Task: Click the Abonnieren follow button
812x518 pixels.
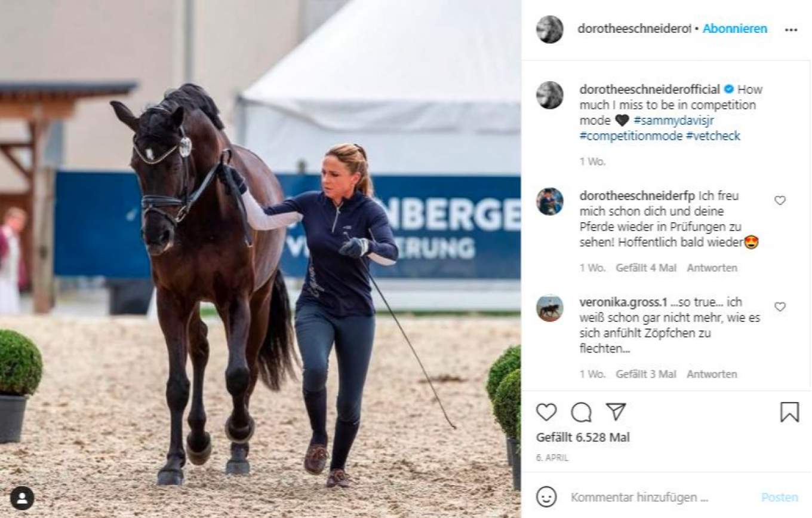Action: pyautogui.click(x=734, y=29)
